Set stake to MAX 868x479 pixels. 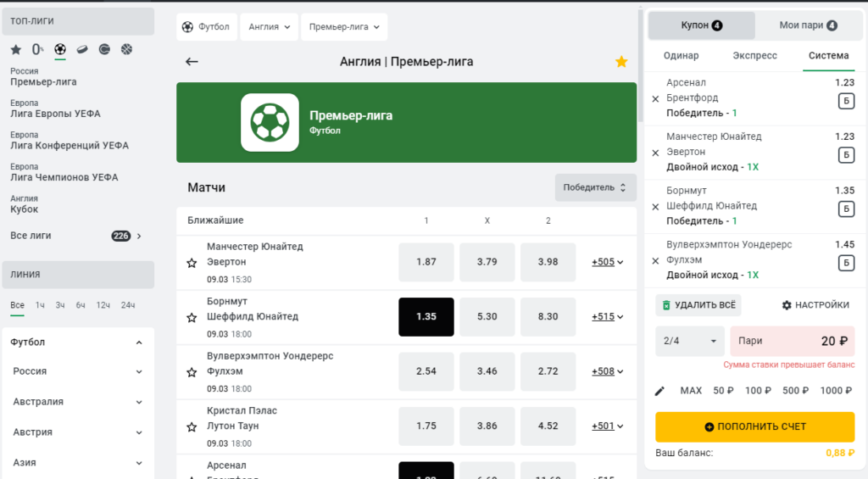click(690, 391)
